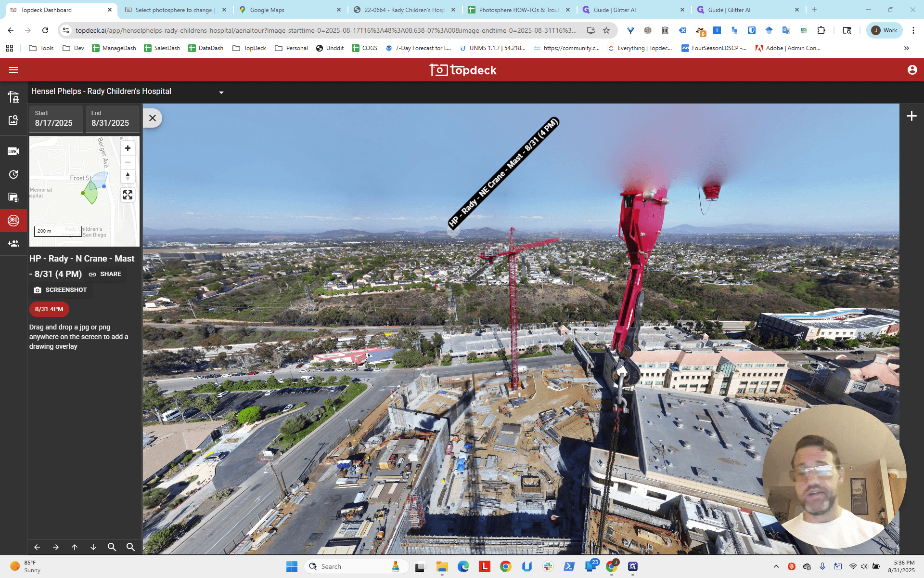The image size is (924, 578).
Task: Show hidden system tray icons
Action: 776,566
